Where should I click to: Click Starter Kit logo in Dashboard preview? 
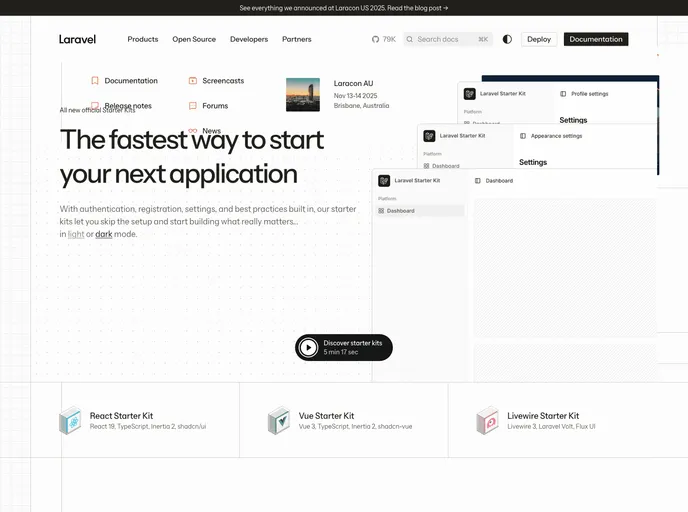click(384, 180)
